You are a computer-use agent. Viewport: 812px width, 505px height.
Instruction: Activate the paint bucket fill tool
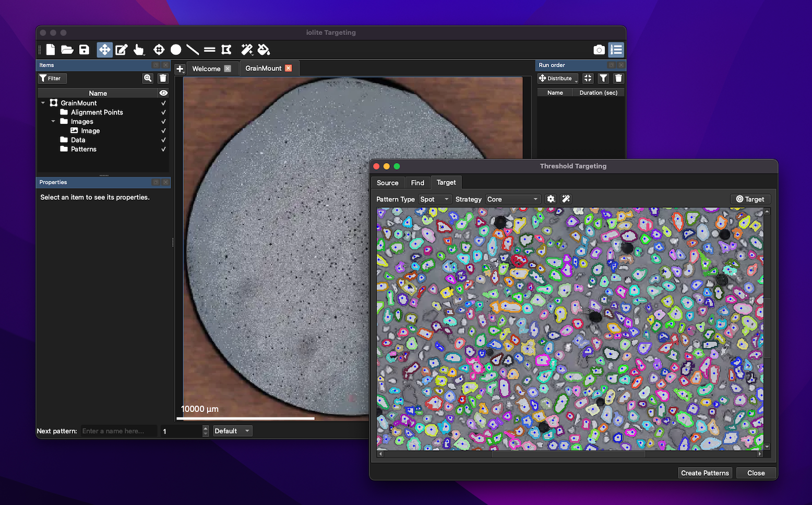point(264,50)
